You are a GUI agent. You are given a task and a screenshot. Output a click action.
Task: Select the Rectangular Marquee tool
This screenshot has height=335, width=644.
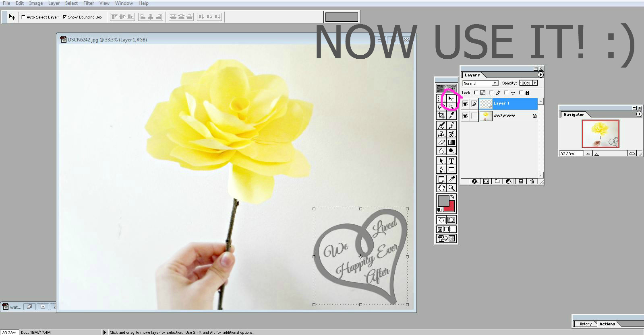tap(441, 99)
